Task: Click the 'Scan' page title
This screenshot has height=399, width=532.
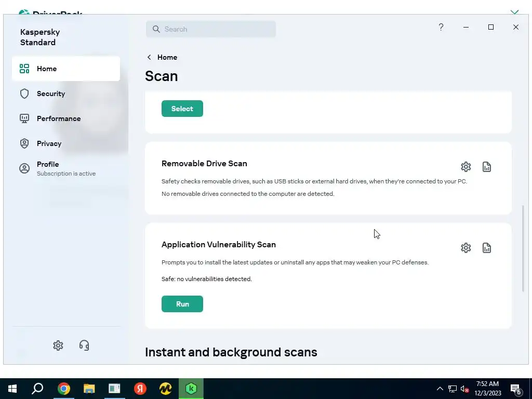Action: pos(162,76)
